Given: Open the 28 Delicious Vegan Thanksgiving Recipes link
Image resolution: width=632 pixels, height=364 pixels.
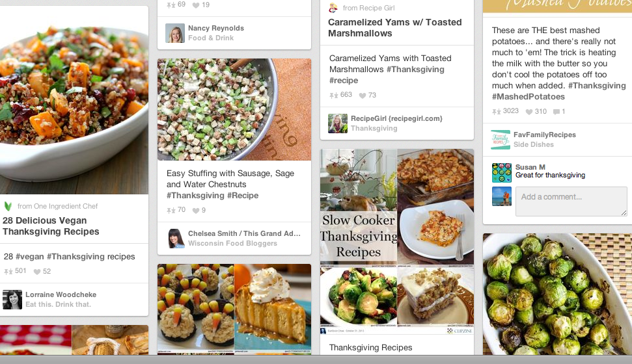Looking at the screenshot, I should coord(51,226).
